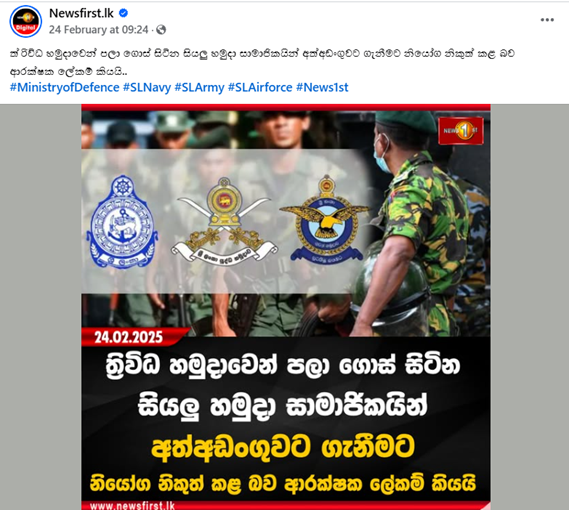Open the #News1st hashtag
The width and height of the screenshot is (569, 510).
pos(322,87)
